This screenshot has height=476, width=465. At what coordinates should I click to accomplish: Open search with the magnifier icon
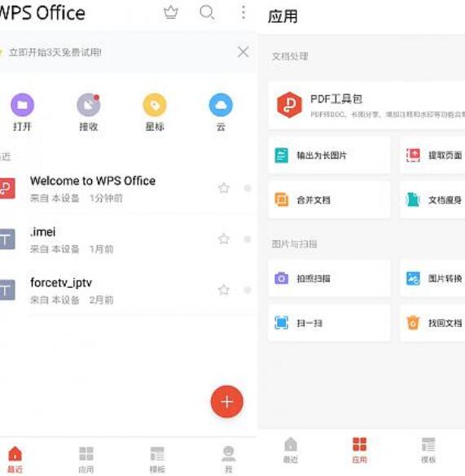pos(207,13)
